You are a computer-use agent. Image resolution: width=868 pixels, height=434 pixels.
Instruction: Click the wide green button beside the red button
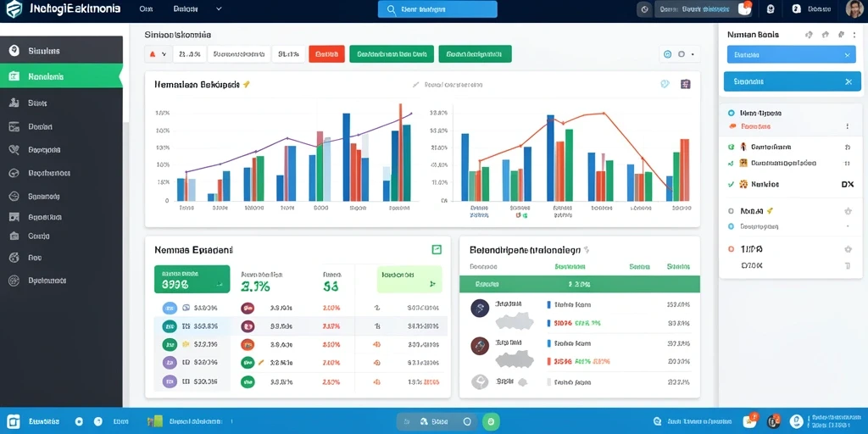tap(392, 54)
